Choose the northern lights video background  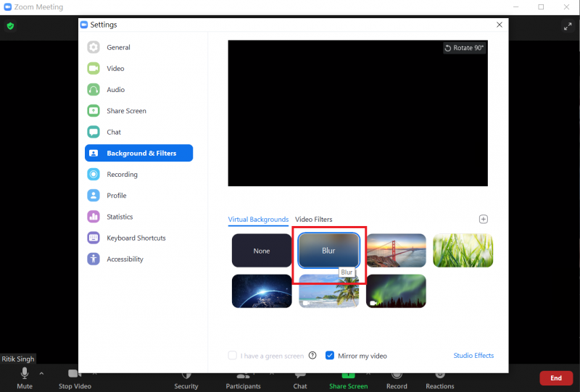pos(396,291)
